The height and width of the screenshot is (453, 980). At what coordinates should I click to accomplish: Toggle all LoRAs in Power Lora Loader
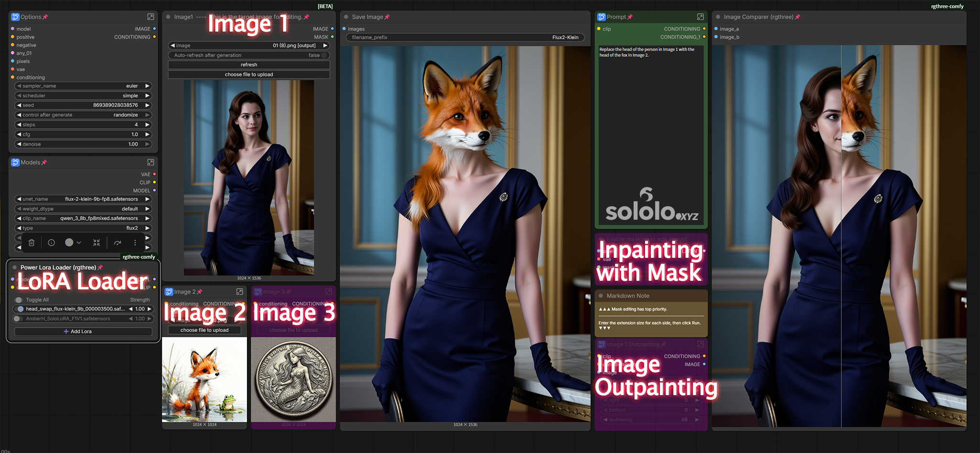[19, 300]
